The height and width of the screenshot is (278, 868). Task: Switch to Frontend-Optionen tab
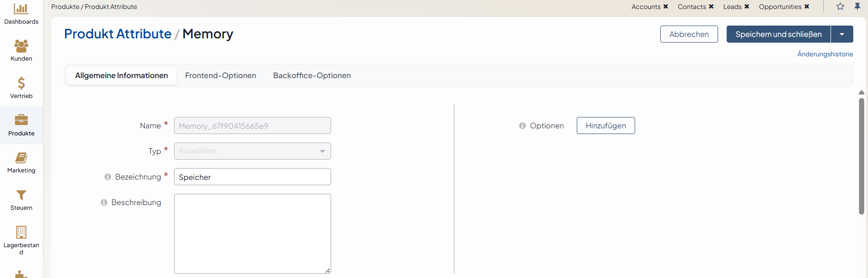coord(221,76)
